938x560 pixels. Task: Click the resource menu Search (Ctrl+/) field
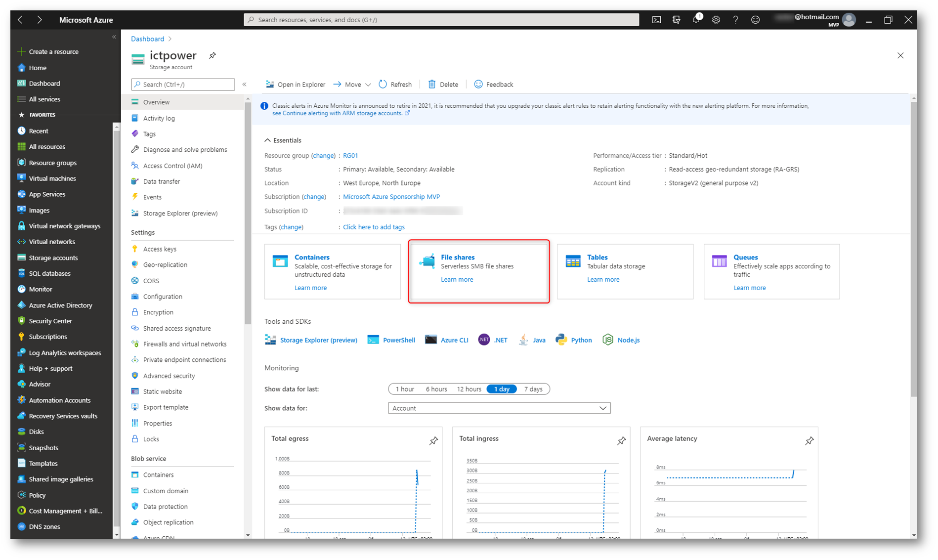183,85
